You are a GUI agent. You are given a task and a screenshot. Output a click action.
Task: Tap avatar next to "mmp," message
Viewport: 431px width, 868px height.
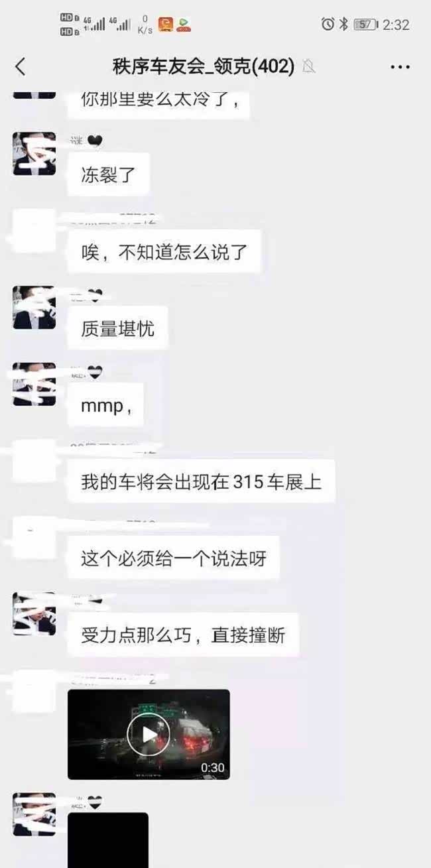(x=34, y=384)
